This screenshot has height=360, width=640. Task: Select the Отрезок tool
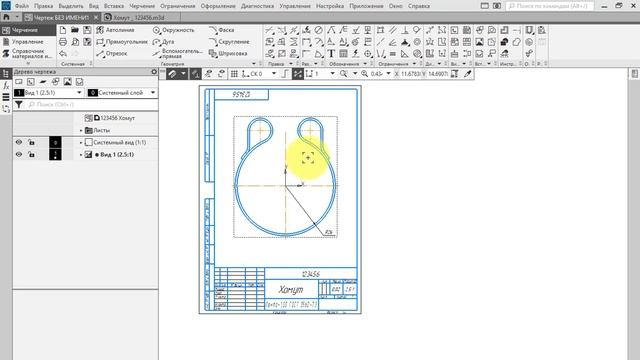point(112,53)
